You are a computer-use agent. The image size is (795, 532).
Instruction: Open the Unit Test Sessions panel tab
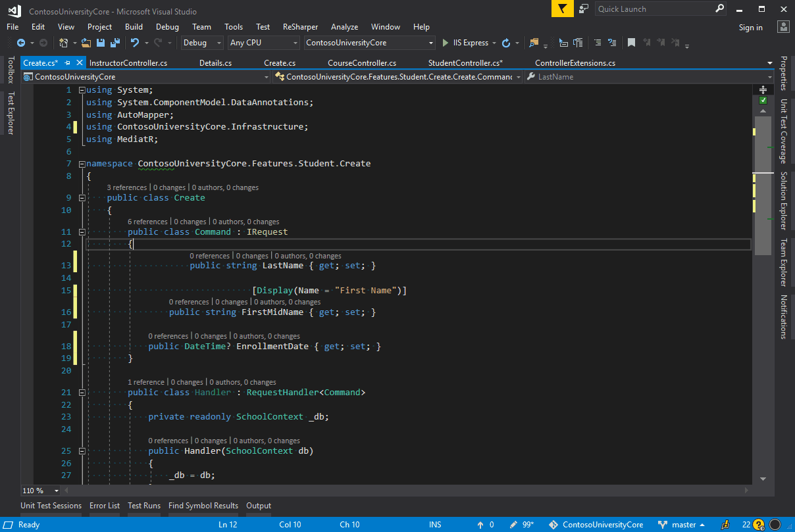[x=51, y=506]
